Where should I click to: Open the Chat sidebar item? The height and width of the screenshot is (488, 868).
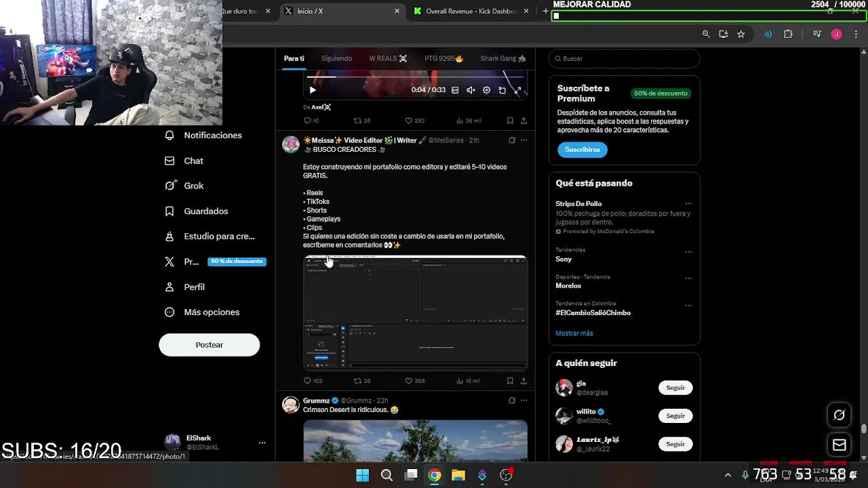tap(184, 161)
